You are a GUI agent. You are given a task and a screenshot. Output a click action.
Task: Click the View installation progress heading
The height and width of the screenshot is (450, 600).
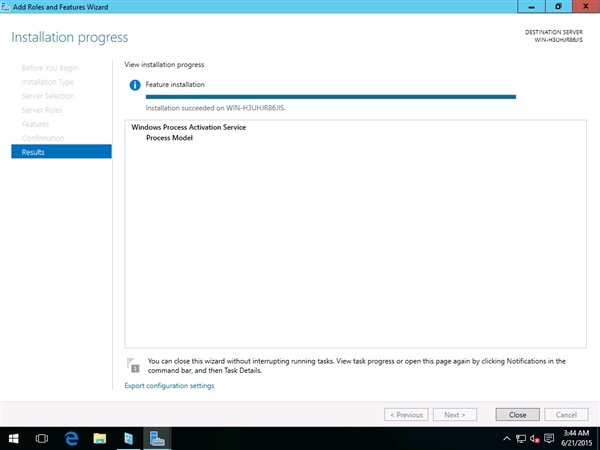pyautogui.click(x=164, y=64)
